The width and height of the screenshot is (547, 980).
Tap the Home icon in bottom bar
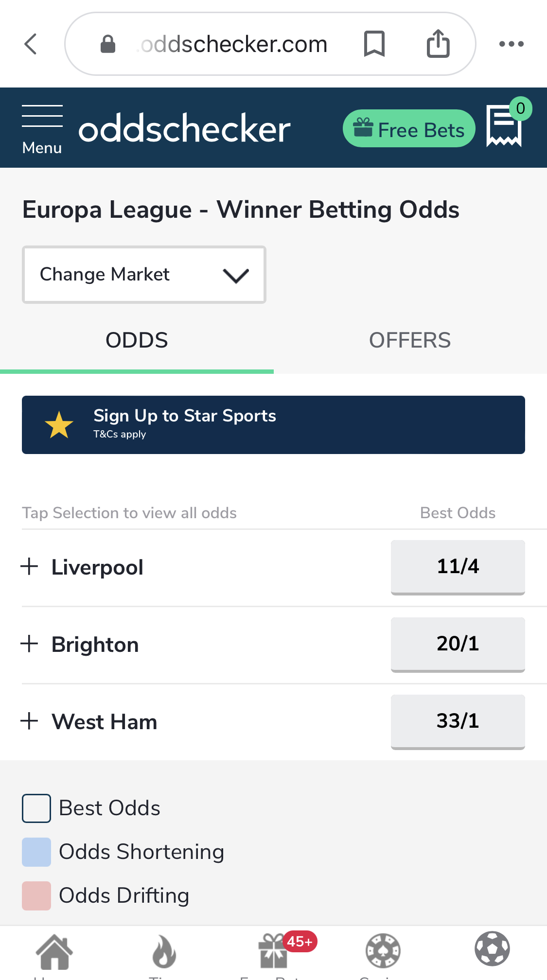click(x=54, y=951)
